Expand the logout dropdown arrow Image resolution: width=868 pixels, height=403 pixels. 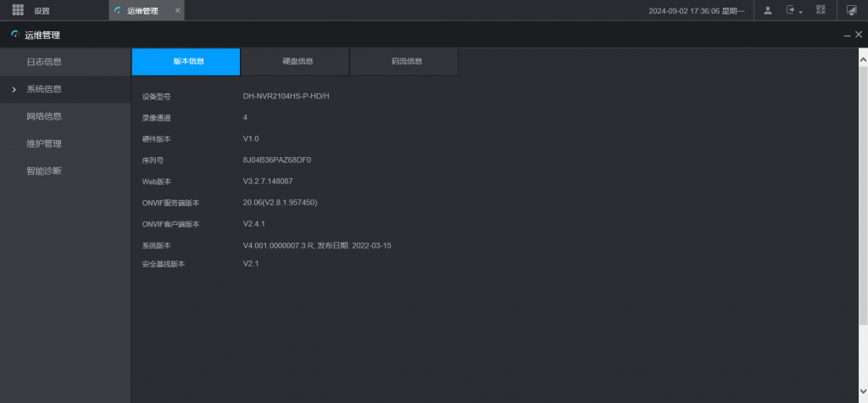point(801,12)
